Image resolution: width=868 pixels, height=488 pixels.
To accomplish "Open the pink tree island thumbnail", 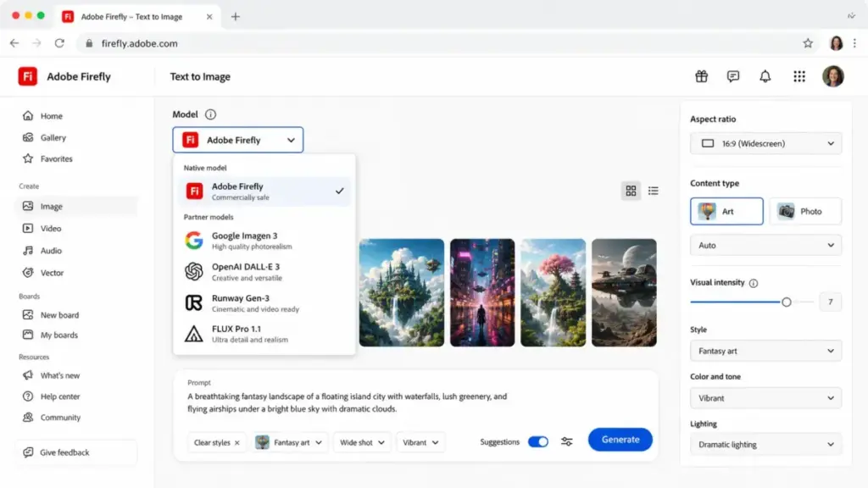I will coord(553,292).
